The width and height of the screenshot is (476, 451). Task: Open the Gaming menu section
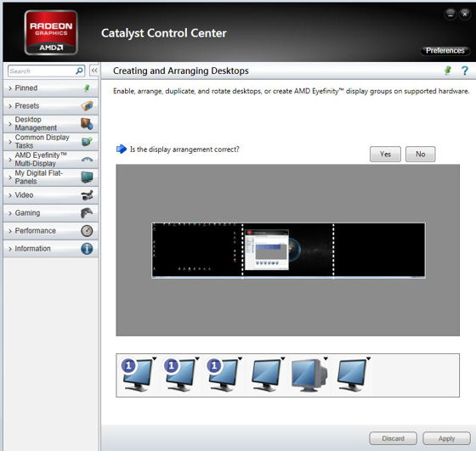click(51, 213)
